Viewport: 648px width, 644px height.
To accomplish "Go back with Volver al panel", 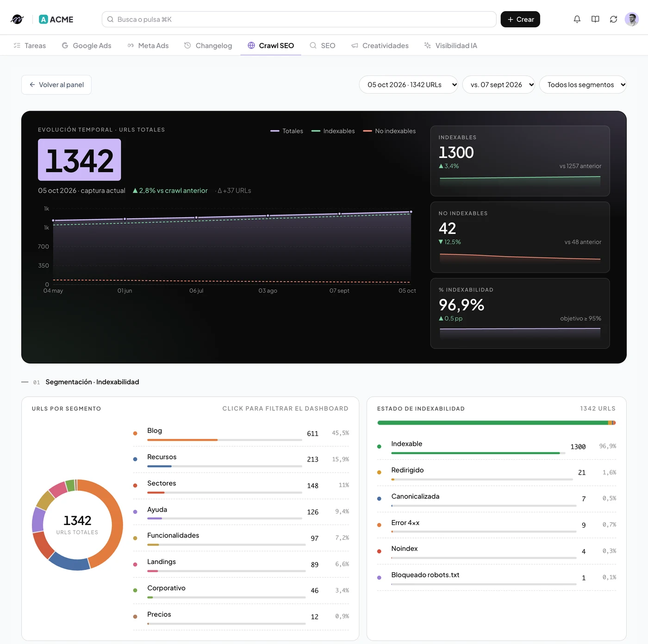I will [56, 85].
